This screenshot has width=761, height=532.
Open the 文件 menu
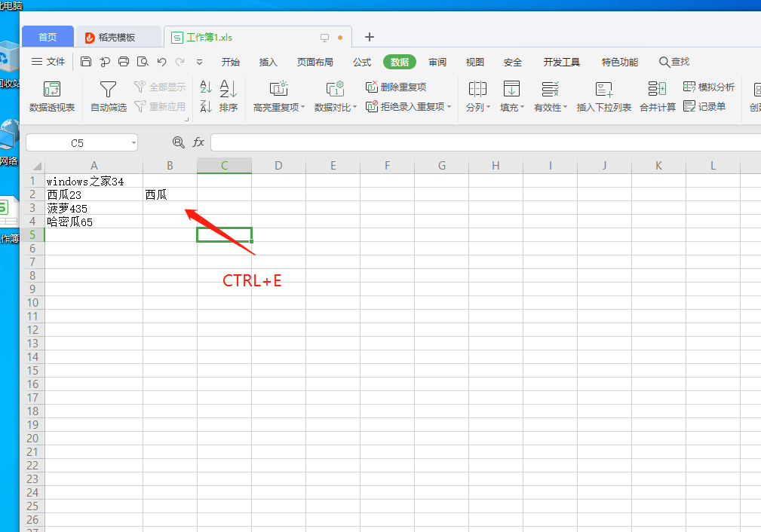click(54, 62)
